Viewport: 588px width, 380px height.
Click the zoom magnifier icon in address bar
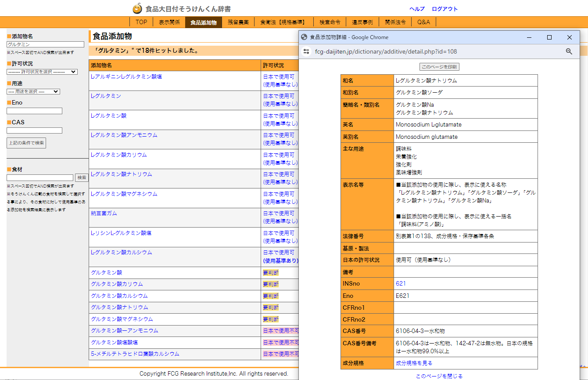(x=569, y=51)
